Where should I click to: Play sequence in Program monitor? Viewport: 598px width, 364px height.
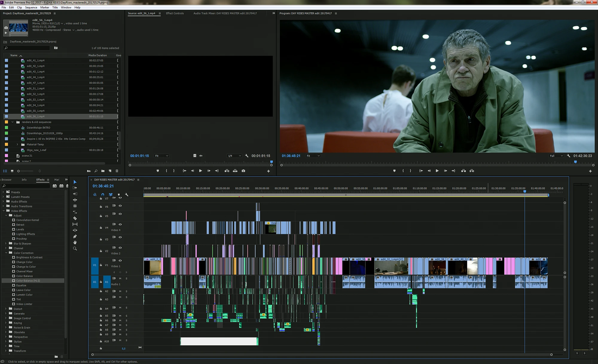pyautogui.click(x=437, y=171)
